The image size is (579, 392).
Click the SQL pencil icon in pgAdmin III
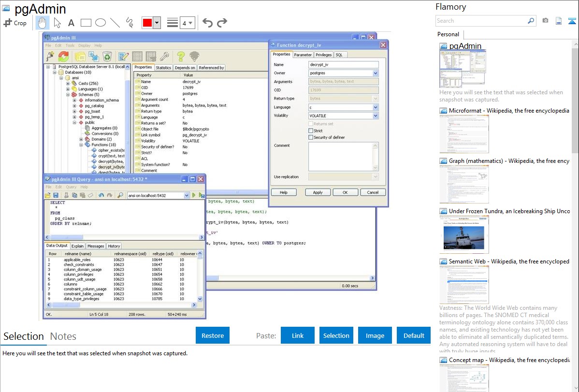123,56
